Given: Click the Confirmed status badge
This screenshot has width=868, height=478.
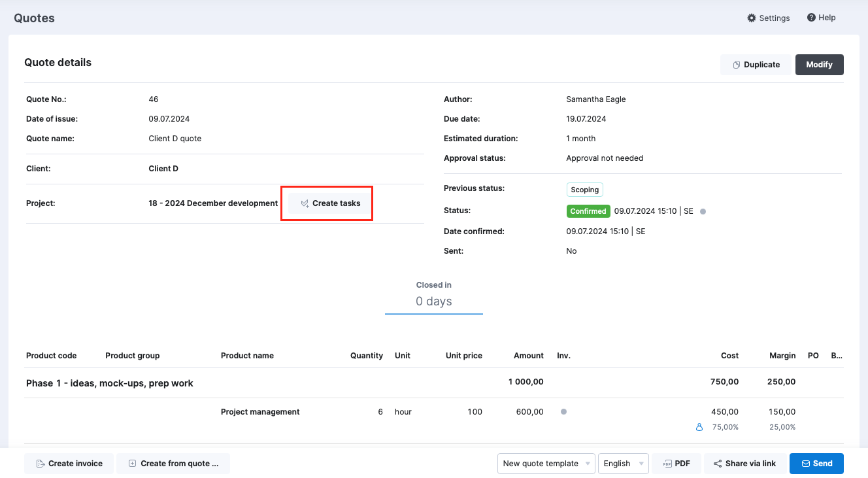Looking at the screenshot, I should pyautogui.click(x=588, y=211).
